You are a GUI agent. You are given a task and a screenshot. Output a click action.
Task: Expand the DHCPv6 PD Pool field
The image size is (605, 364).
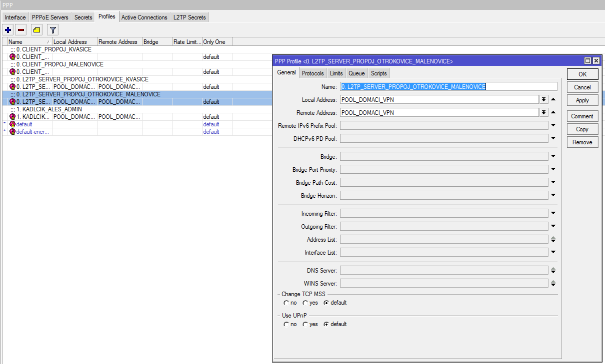point(553,139)
